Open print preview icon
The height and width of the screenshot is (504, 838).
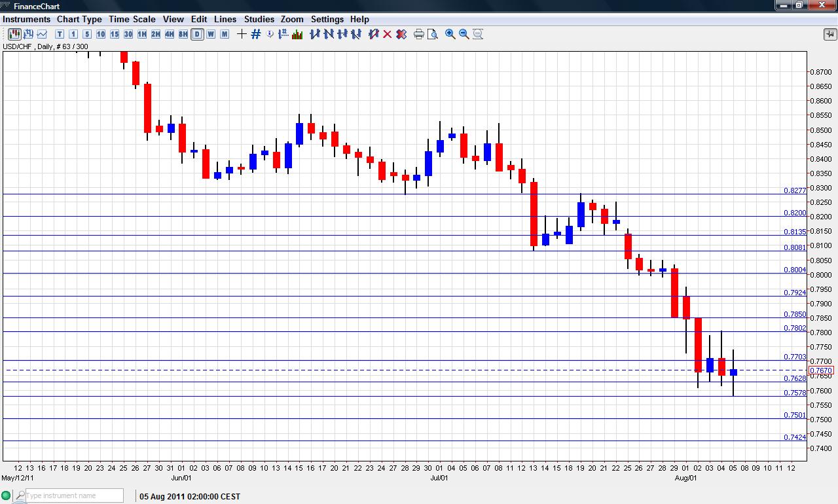pyautogui.click(x=433, y=34)
